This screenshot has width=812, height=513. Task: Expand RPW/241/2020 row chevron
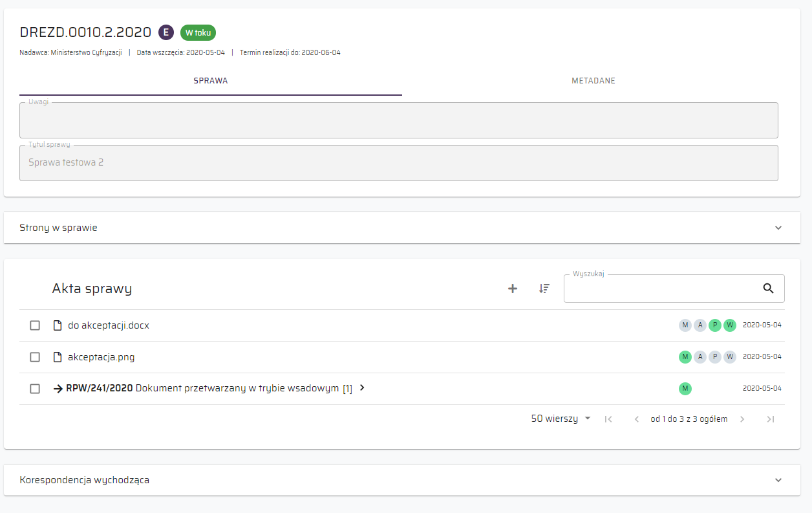[362, 388]
